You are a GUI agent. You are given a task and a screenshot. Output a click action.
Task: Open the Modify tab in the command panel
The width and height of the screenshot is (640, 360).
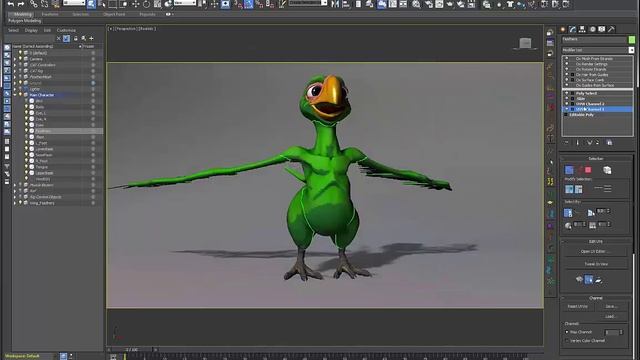[x=573, y=29]
